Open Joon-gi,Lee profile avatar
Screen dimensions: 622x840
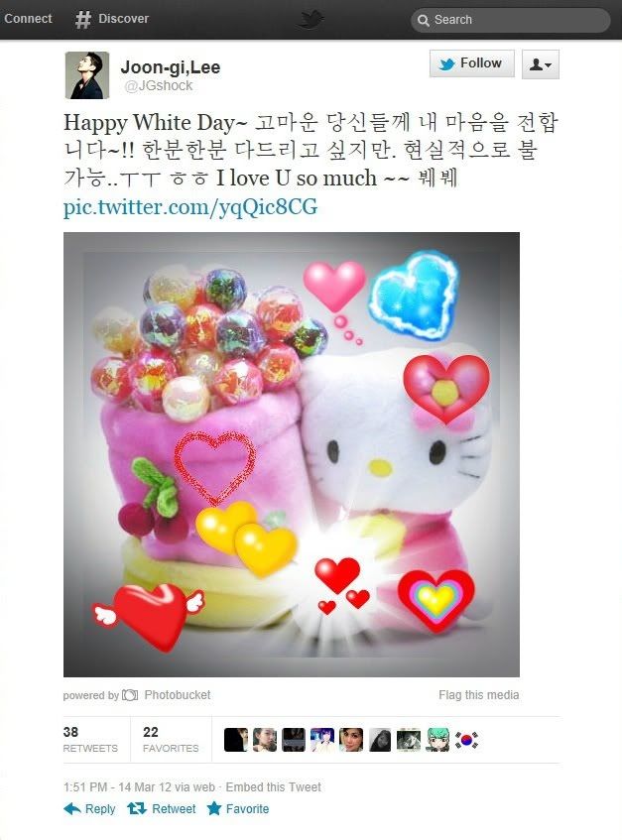86,75
